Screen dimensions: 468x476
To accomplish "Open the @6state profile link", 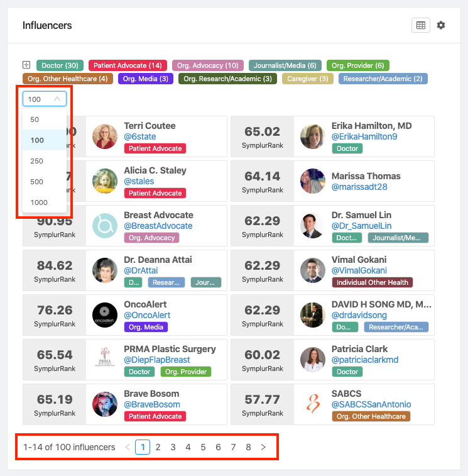I will click(140, 136).
